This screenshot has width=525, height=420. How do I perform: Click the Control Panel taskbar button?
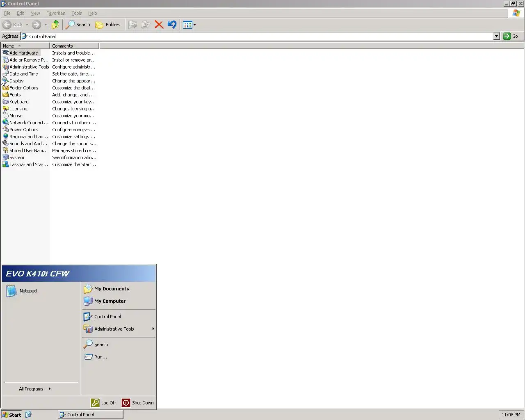[91, 415]
